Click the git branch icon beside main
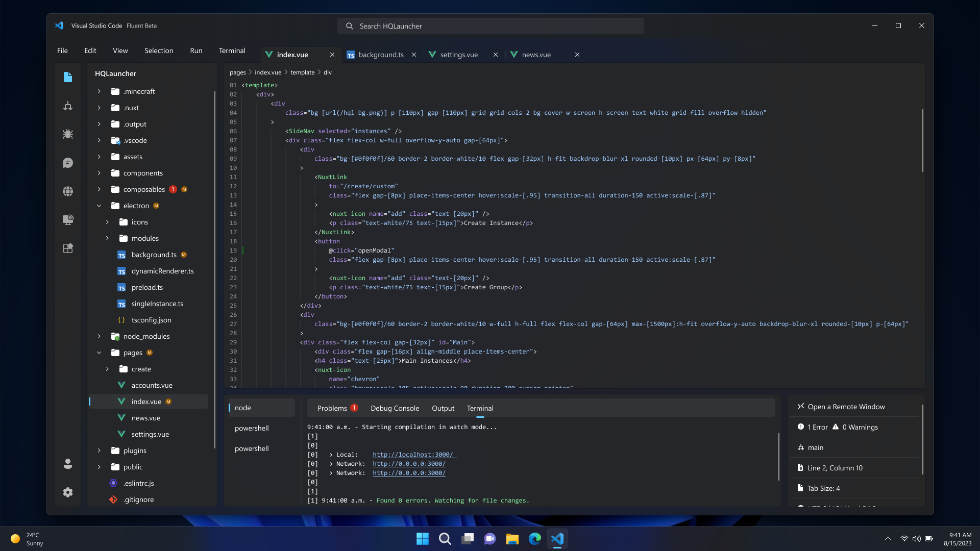Screen dimensions: 980x551 [x=801, y=447]
